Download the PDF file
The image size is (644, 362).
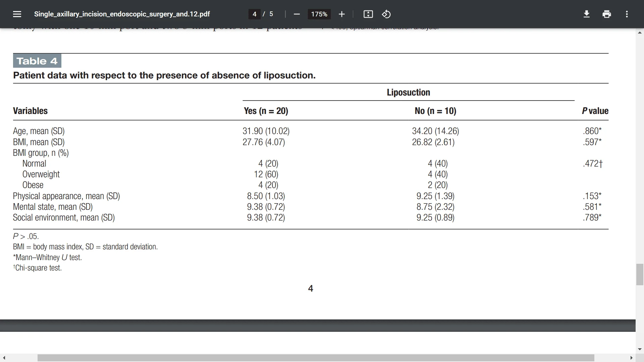586,14
